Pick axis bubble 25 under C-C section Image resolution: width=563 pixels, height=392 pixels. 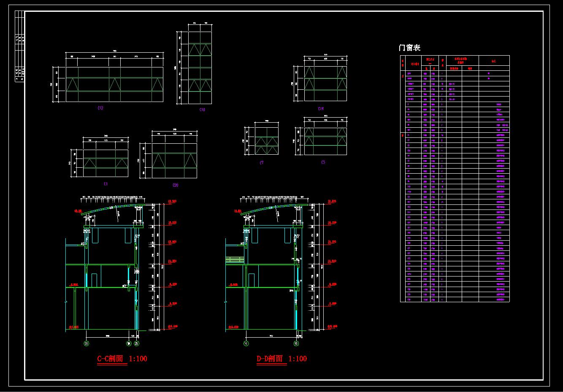137,344
